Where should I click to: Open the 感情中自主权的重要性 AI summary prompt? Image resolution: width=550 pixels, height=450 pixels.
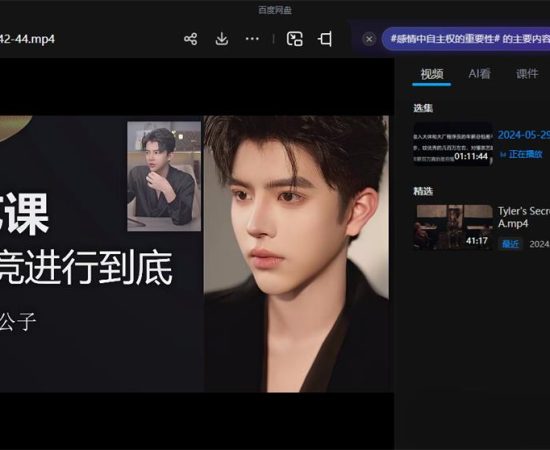pos(466,39)
